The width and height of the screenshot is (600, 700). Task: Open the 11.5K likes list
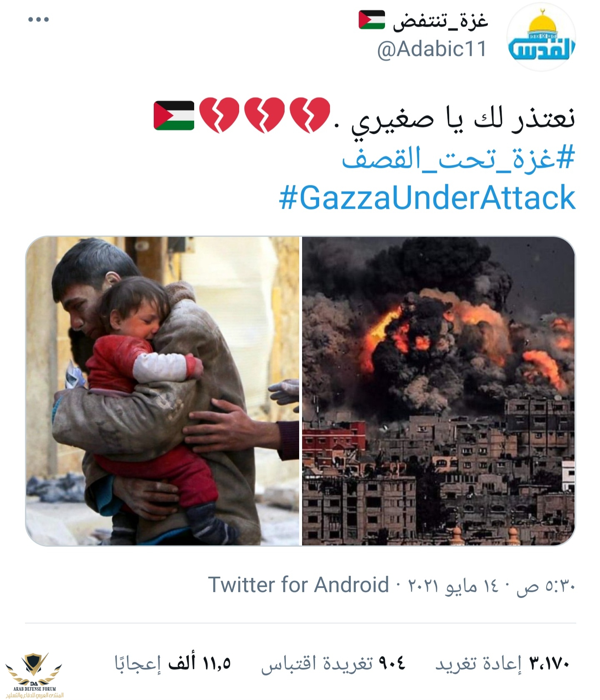click(172, 663)
